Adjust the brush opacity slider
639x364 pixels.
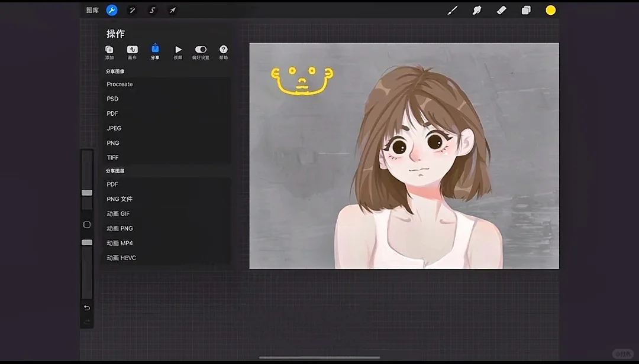(86, 242)
